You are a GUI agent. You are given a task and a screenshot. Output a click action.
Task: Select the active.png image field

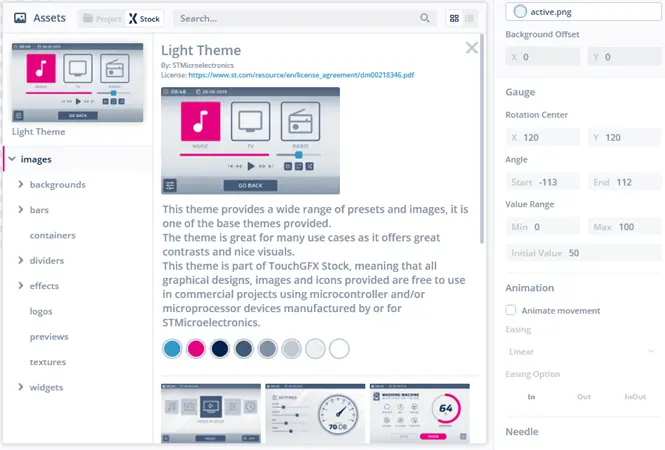pos(584,11)
